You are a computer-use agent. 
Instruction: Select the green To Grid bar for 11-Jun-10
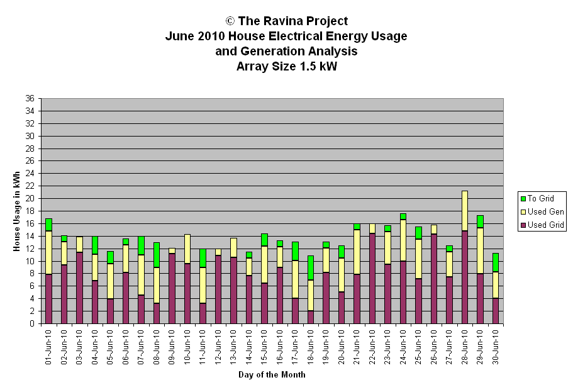point(203,258)
